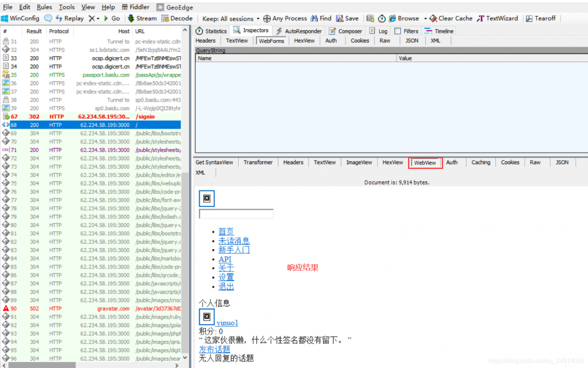Click the QueryString Value column header

pos(492,58)
